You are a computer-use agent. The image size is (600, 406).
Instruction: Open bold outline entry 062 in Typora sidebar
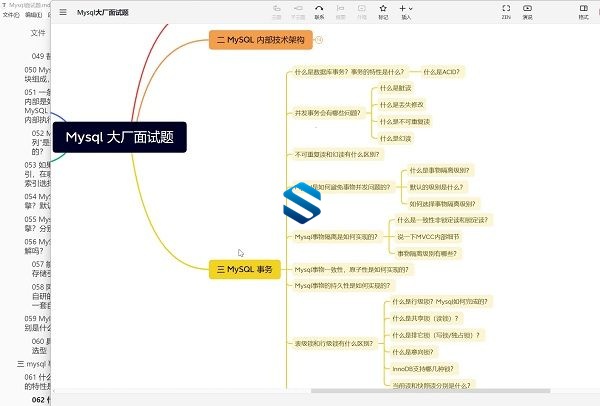41,399
